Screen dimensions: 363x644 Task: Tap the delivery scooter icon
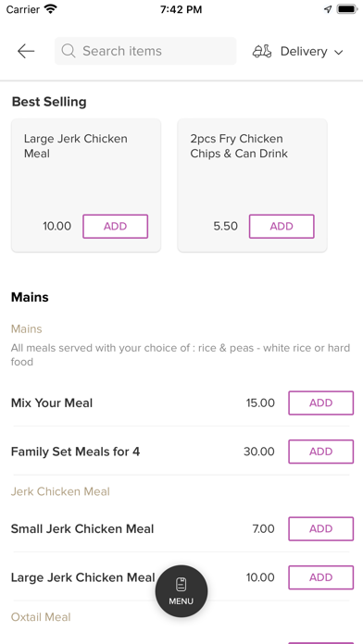(x=262, y=51)
